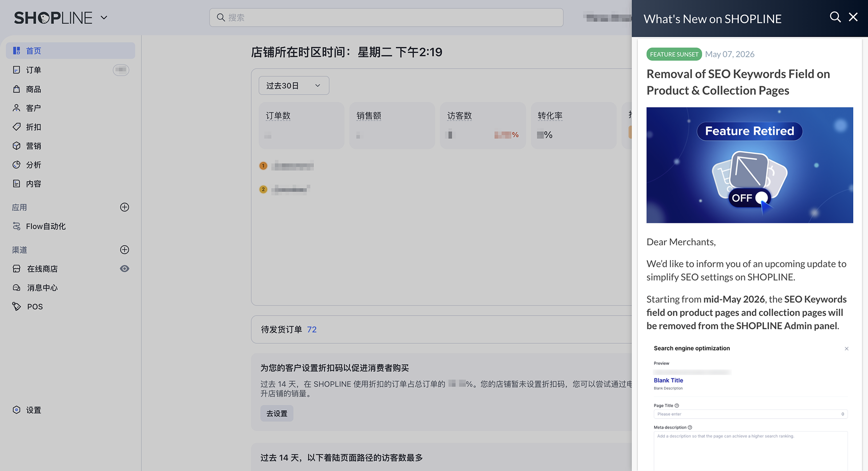Select the 转化率 metric card
Screen dimensions: 868x471
pyautogui.click(x=574, y=126)
